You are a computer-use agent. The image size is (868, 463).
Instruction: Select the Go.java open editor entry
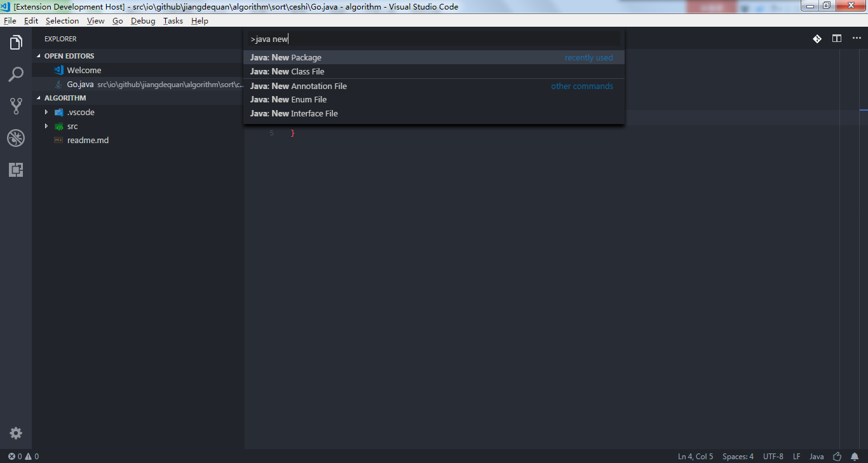coord(138,84)
